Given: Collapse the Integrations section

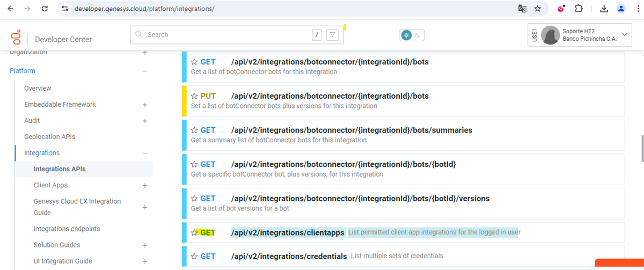Looking at the screenshot, I should [144, 153].
